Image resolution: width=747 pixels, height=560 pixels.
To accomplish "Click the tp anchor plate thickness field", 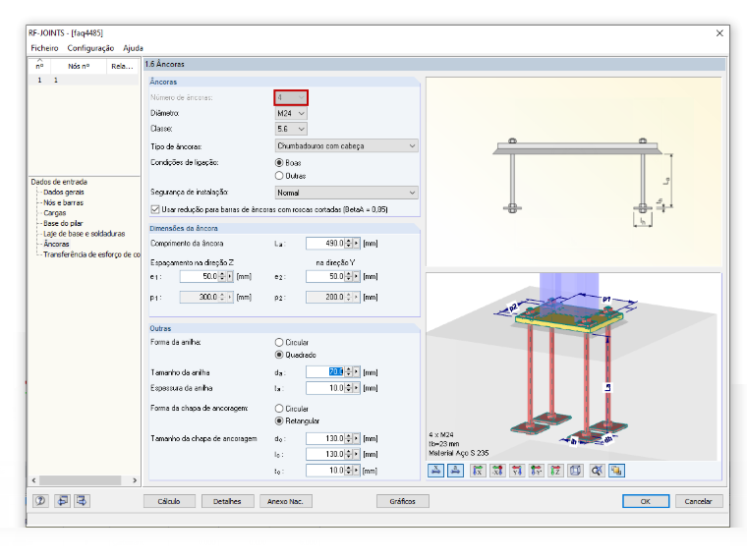I will tap(325, 471).
